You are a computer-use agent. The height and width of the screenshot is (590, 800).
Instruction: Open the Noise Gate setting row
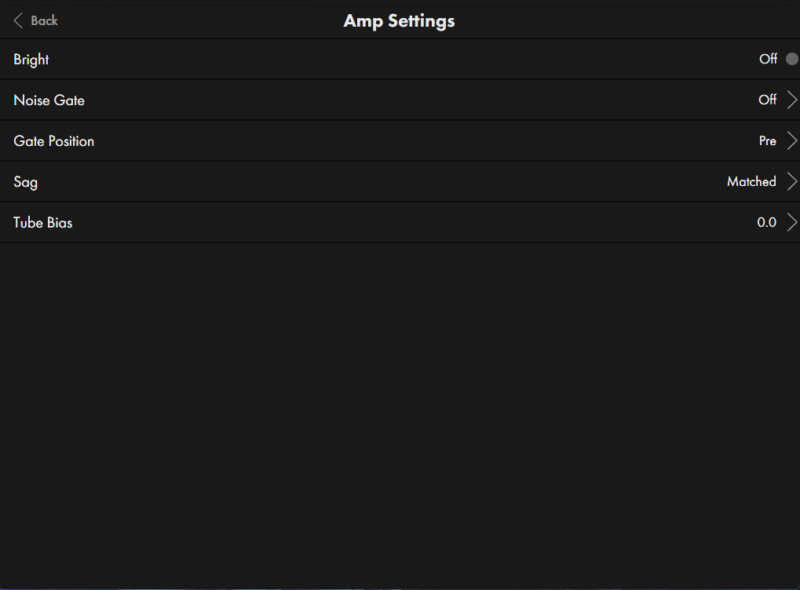click(400, 100)
